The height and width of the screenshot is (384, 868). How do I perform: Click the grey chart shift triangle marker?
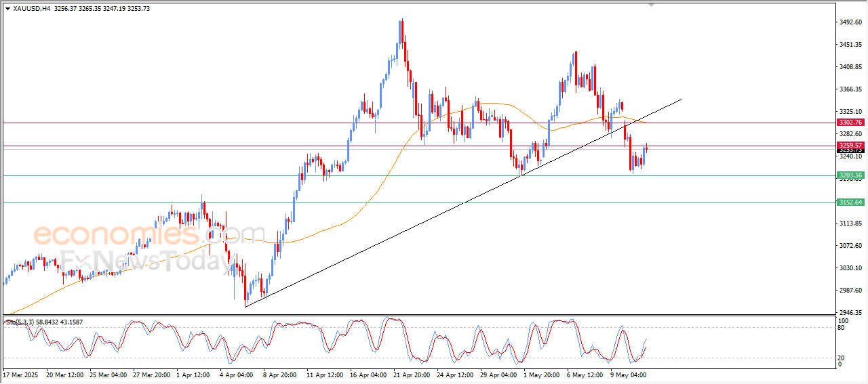[x=652, y=5]
